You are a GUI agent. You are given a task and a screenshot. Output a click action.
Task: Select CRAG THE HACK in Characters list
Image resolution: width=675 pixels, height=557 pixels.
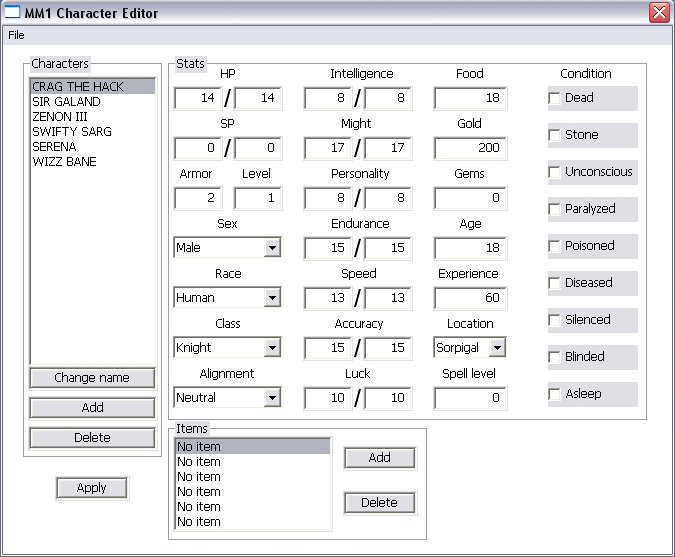click(x=93, y=87)
